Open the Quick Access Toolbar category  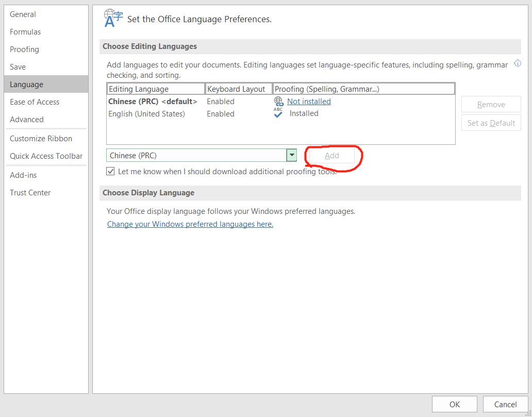(46, 156)
